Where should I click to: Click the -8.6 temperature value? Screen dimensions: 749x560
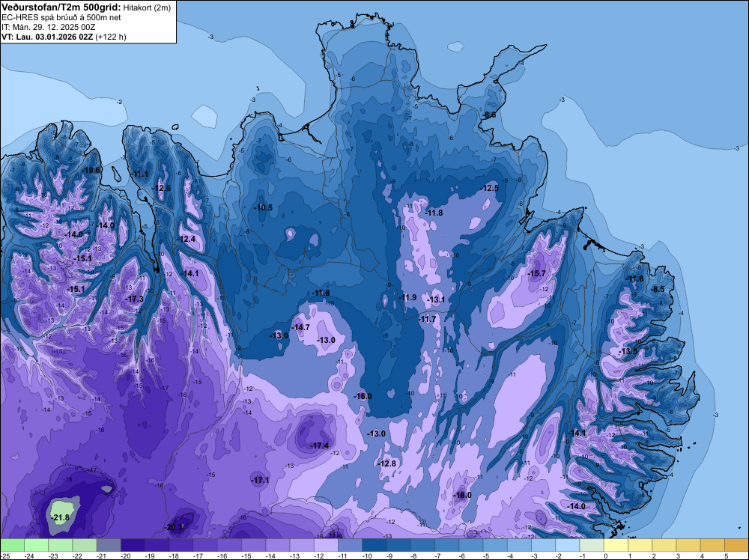point(488,115)
